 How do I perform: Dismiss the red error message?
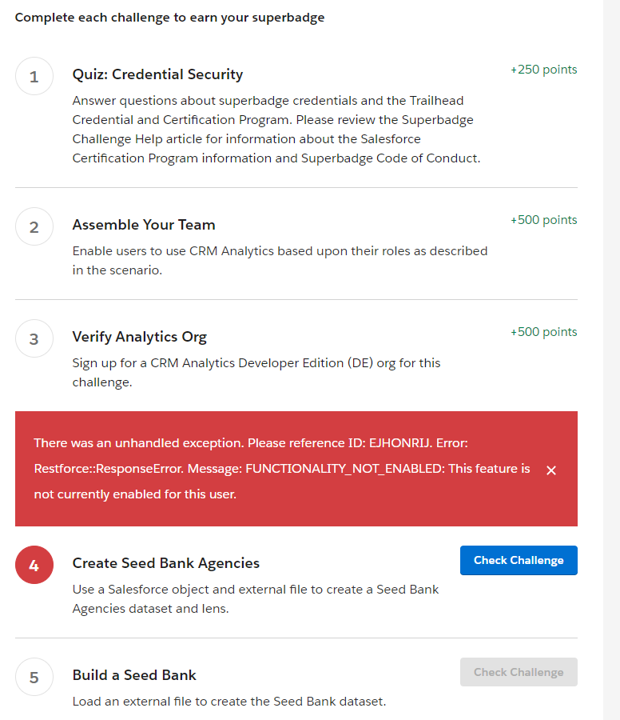[x=551, y=470]
